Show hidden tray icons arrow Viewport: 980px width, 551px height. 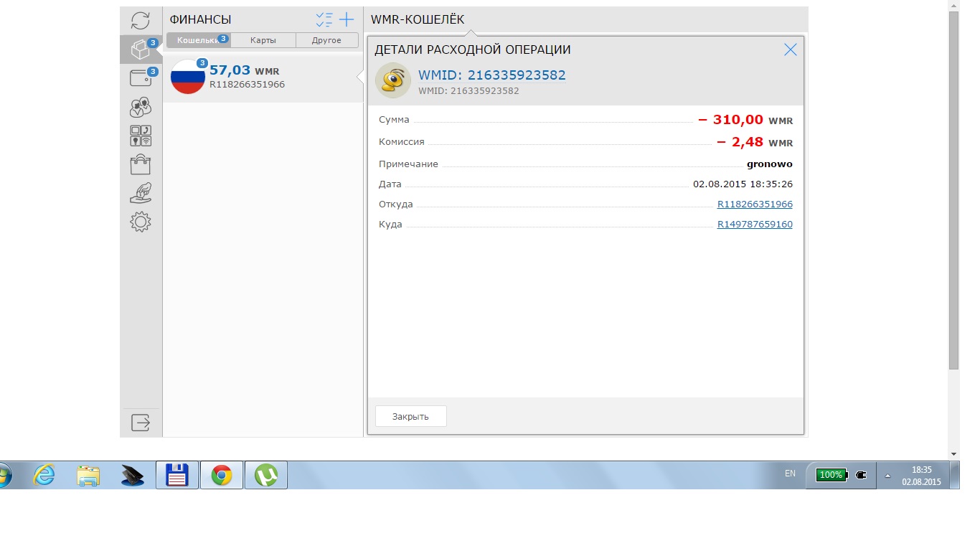(887, 475)
